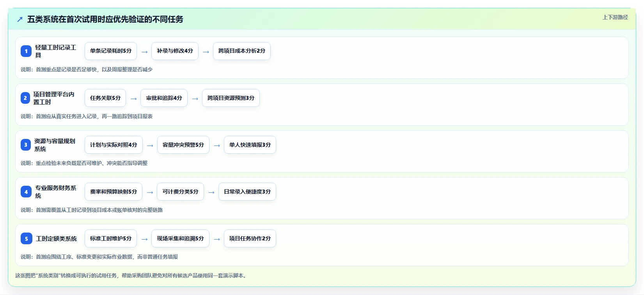644x295 pixels.
Task: Select the 容量冲突预警5分 step chip
Action: pyautogui.click(x=183, y=145)
